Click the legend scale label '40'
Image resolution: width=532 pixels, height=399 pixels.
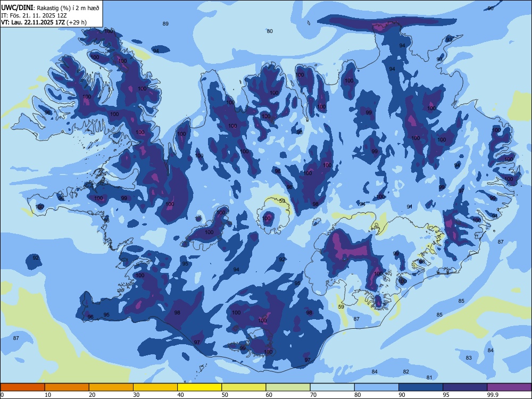click(x=180, y=395)
